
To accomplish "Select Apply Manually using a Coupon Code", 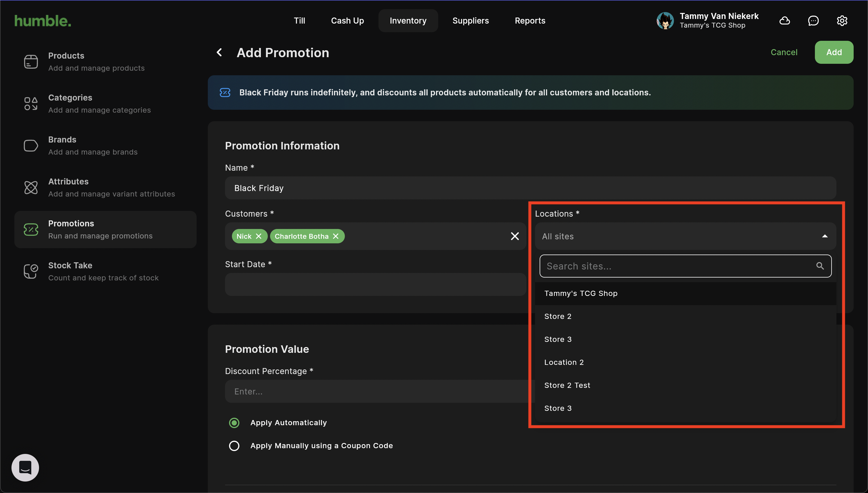I will click(234, 446).
